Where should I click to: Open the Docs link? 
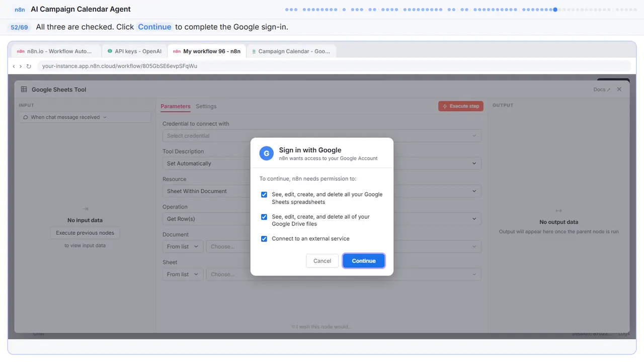pyautogui.click(x=602, y=89)
